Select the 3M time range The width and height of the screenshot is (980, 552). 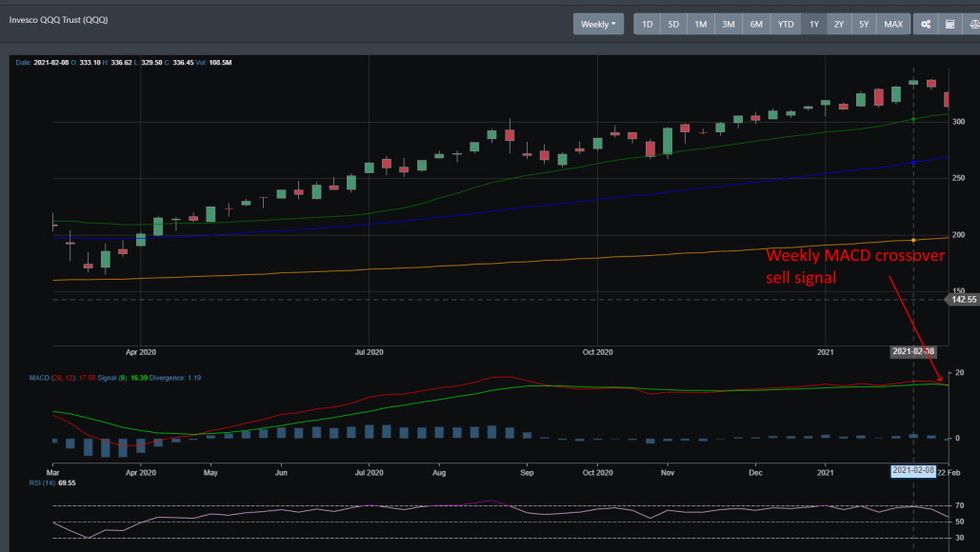click(x=729, y=25)
